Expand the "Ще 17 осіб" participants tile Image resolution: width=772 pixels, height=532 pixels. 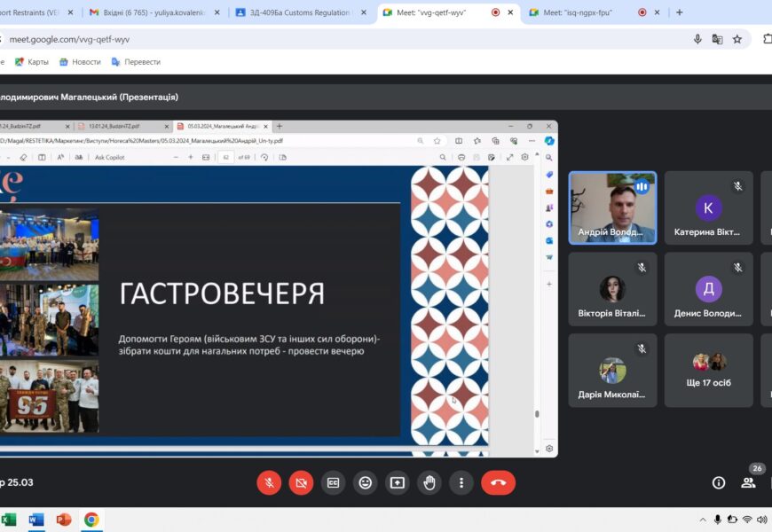pyautogui.click(x=708, y=370)
